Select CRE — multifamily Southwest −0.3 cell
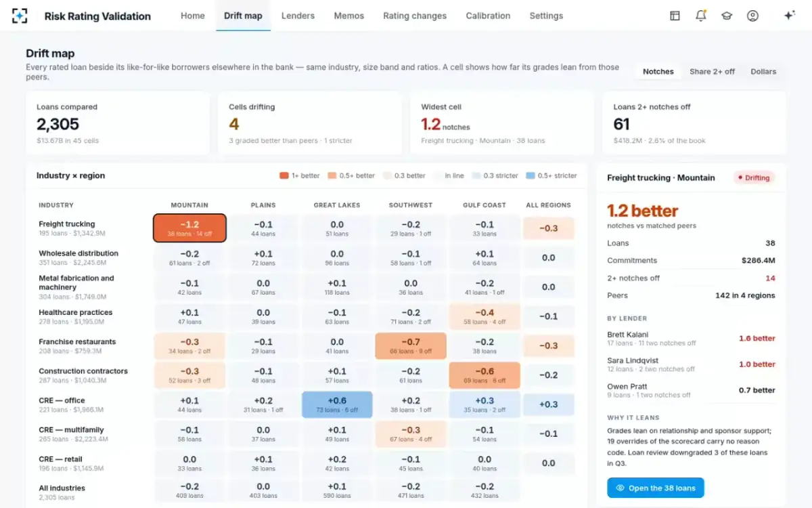The image size is (812, 508). [411, 434]
